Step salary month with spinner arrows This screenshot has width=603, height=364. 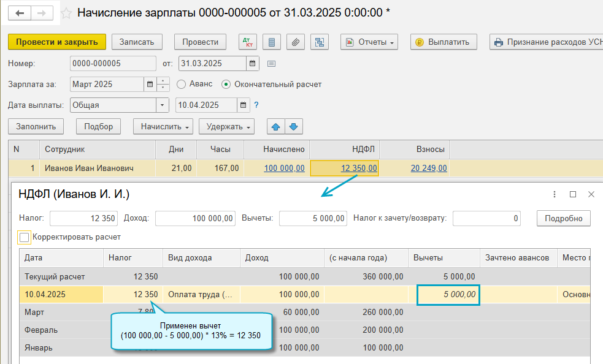click(x=163, y=84)
